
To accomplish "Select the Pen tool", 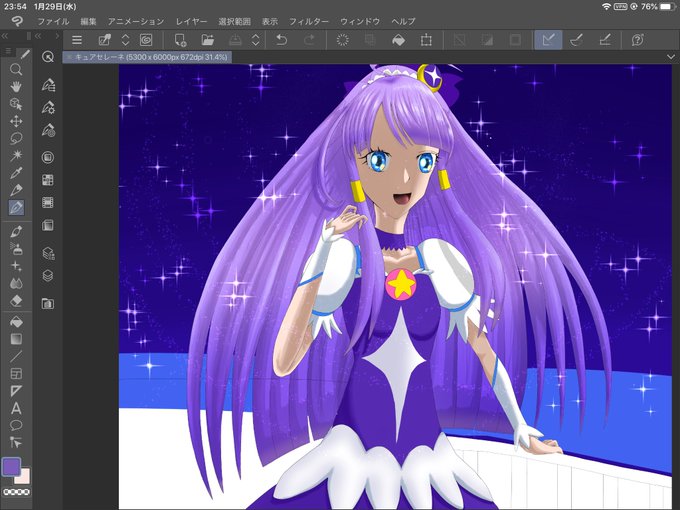I will pos(16,190).
